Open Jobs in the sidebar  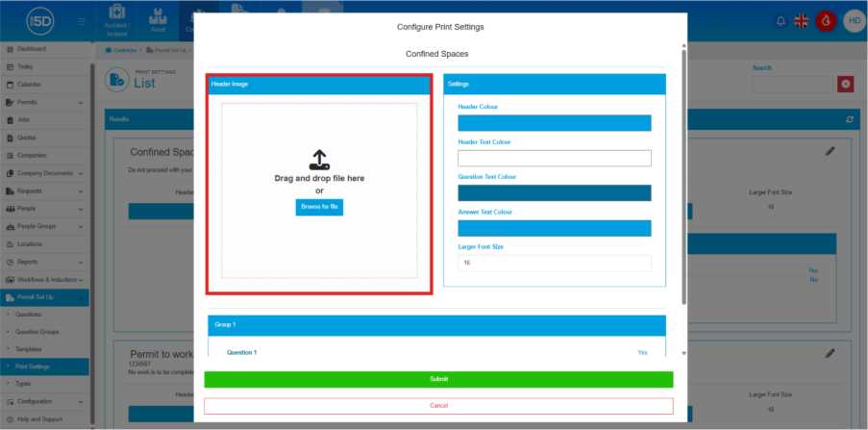(x=44, y=119)
